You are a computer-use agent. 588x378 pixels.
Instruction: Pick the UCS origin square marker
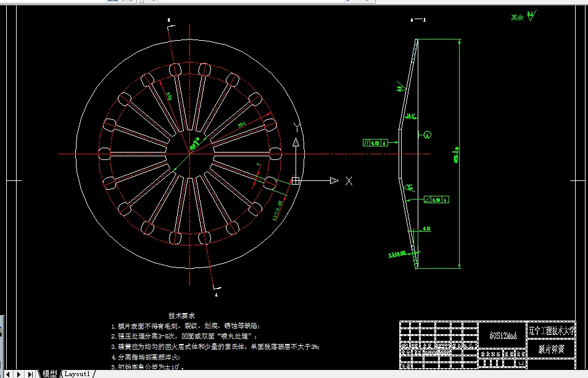[296, 181]
